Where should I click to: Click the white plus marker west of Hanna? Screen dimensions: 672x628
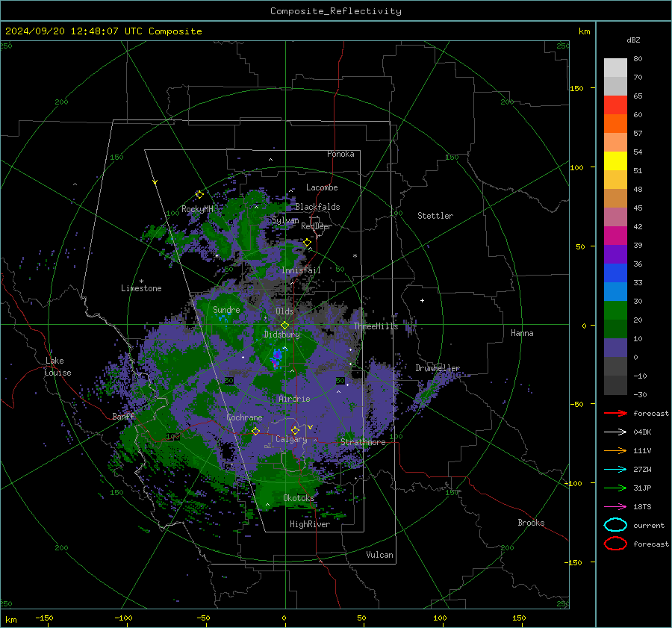coord(422,300)
